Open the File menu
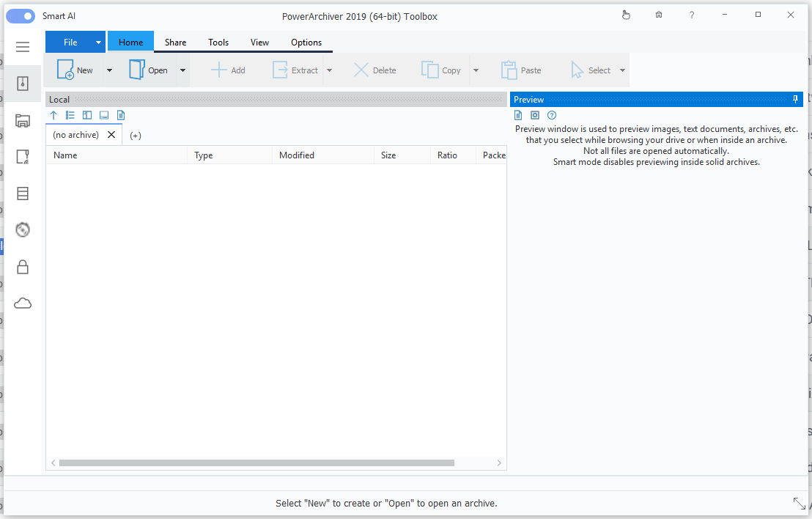Viewport: 812px width, 519px height. pyautogui.click(x=70, y=42)
